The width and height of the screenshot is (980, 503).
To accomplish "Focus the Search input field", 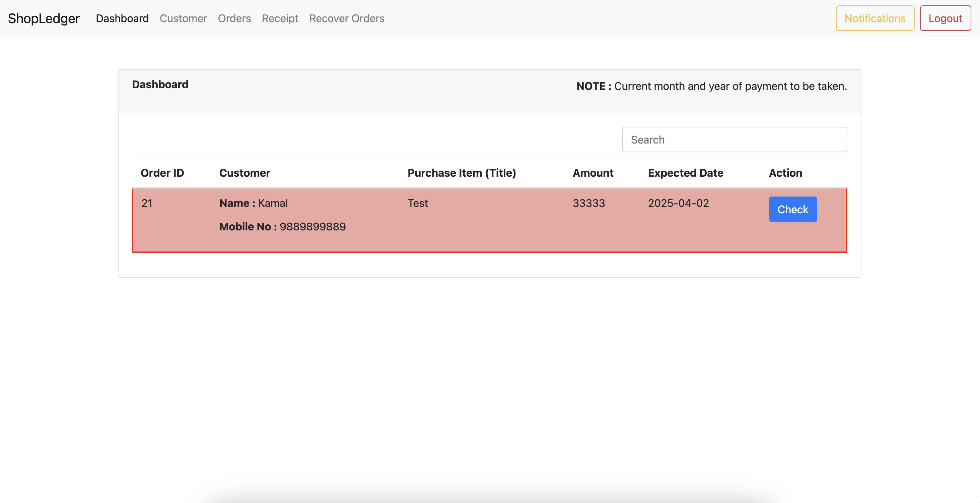I will click(x=734, y=140).
